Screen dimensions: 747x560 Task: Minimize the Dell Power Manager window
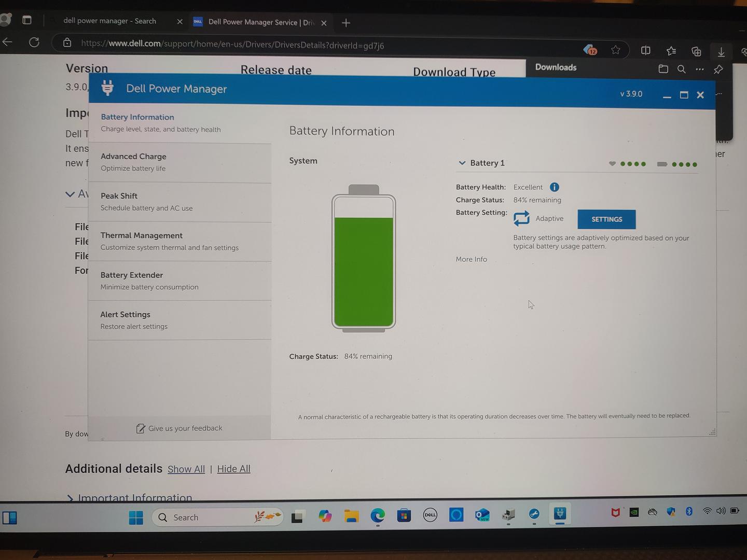[667, 95]
